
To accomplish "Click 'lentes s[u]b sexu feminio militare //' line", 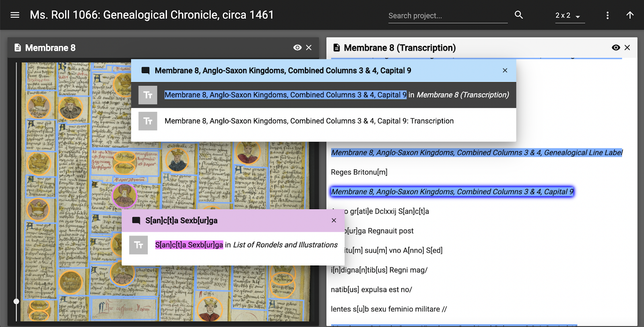I will tap(389, 309).
